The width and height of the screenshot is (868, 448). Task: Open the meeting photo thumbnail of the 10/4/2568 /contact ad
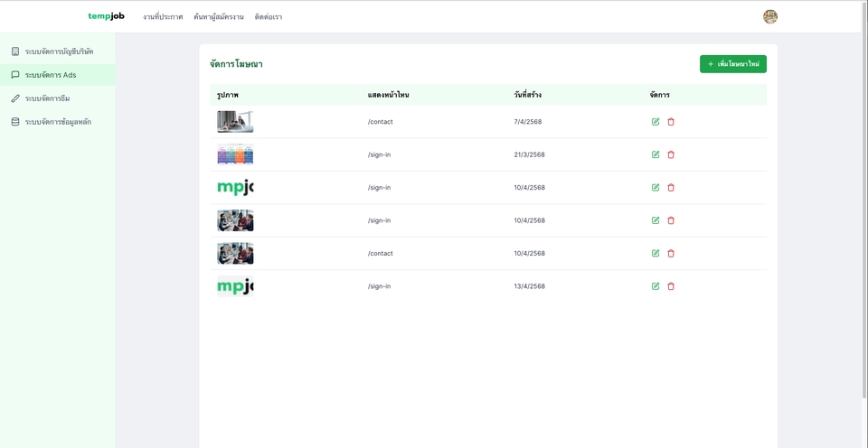235,253
